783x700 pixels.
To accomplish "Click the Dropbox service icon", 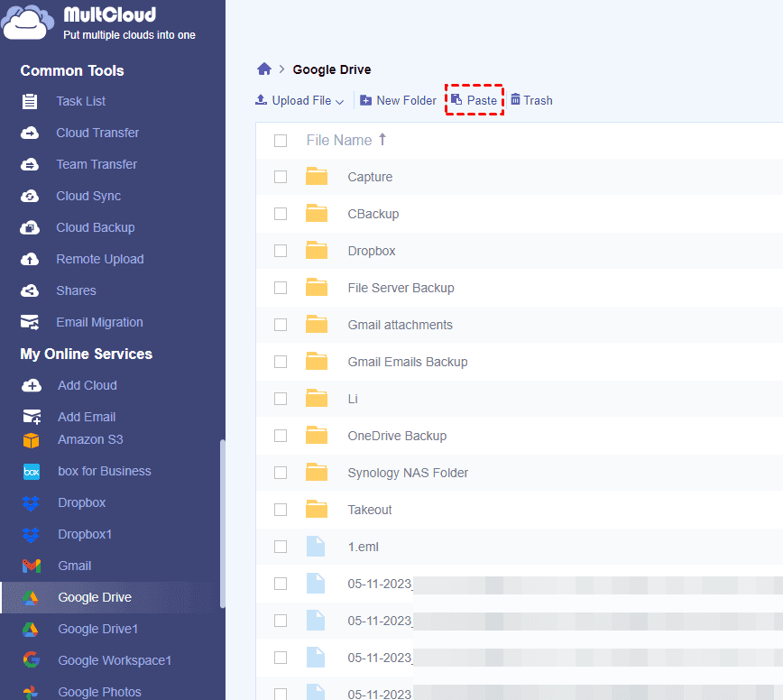I will [x=31, y=503].
